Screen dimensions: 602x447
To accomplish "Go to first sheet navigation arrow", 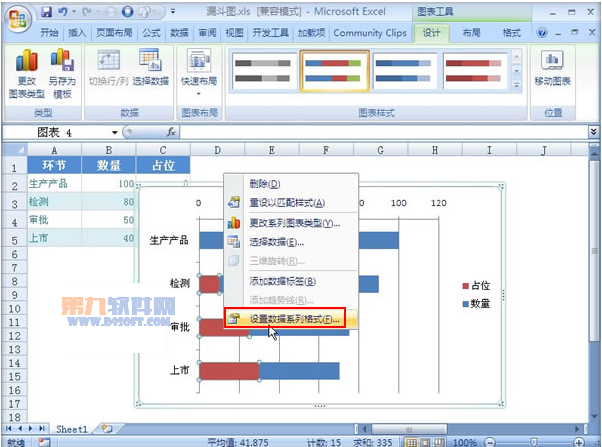I will pos(8,429).
